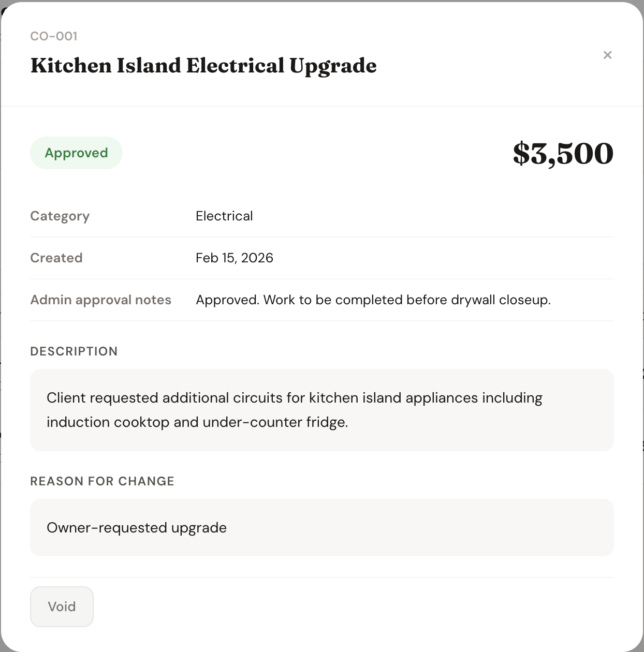Click the $3,500 amount
Image resolution: width=644 pixels, height=652 pixels.
coord(563,154)
